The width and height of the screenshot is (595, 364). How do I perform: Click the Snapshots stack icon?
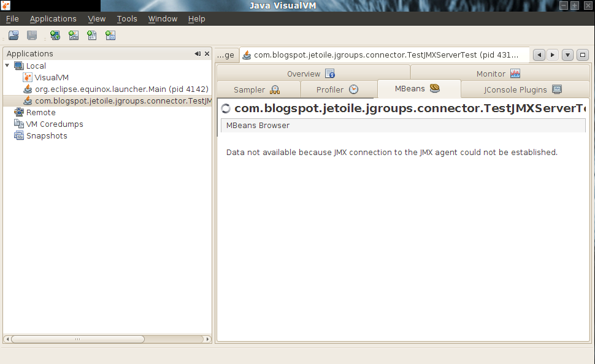19,136
